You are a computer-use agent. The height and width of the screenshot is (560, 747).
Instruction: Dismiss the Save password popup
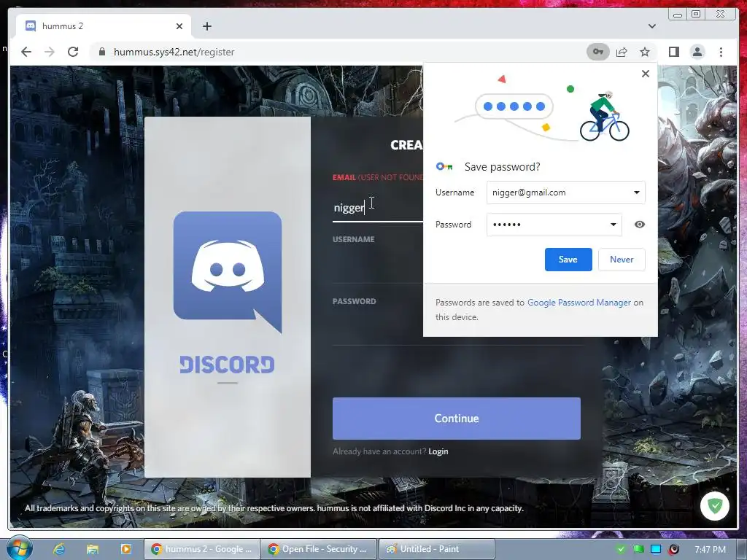(646, 74)
